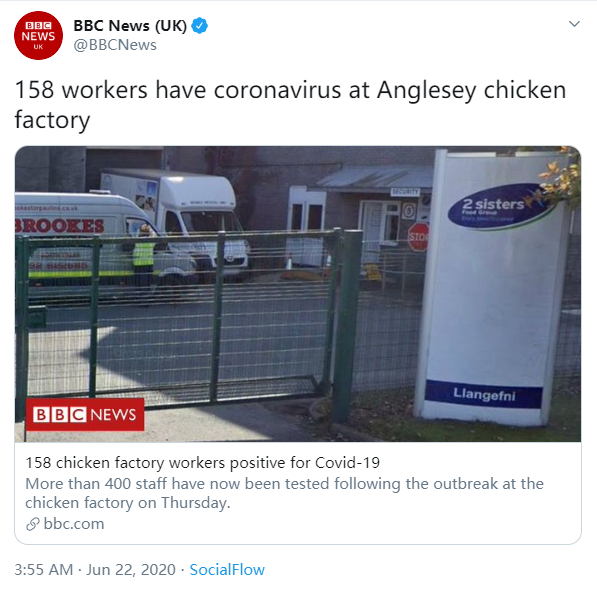Click the 2 sisters Food Group sign

(499, 206)
